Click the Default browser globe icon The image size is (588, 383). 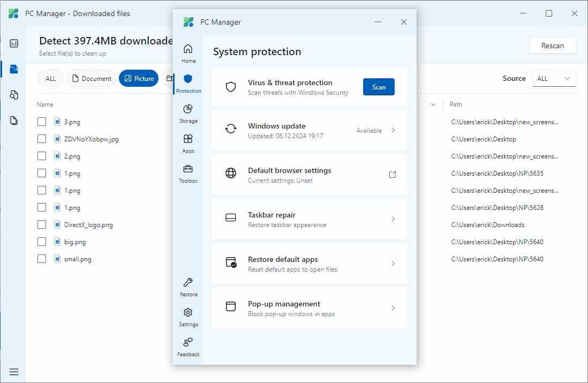click(x=231, y=173)
